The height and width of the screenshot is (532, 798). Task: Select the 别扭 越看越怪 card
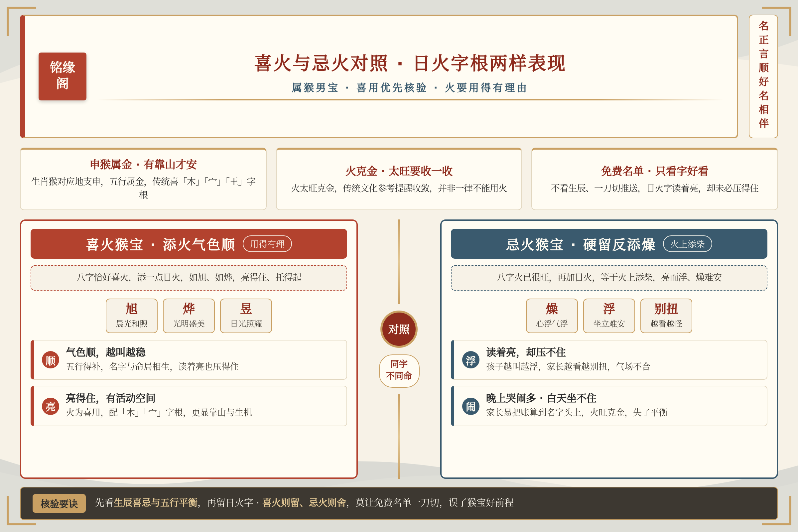click(x=666, y=316)
